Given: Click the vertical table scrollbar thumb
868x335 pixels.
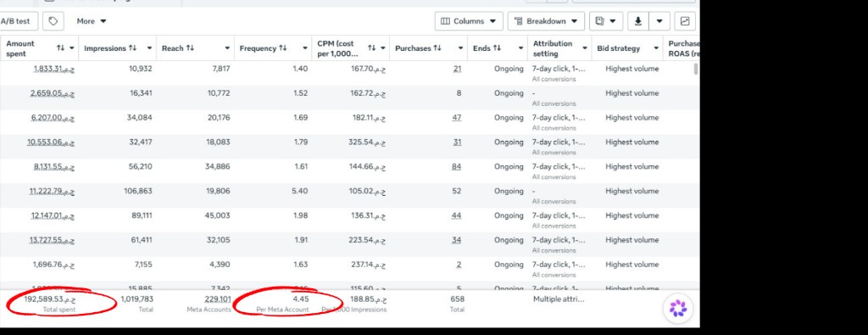Looking at the screenshot, I should [696, 70].
